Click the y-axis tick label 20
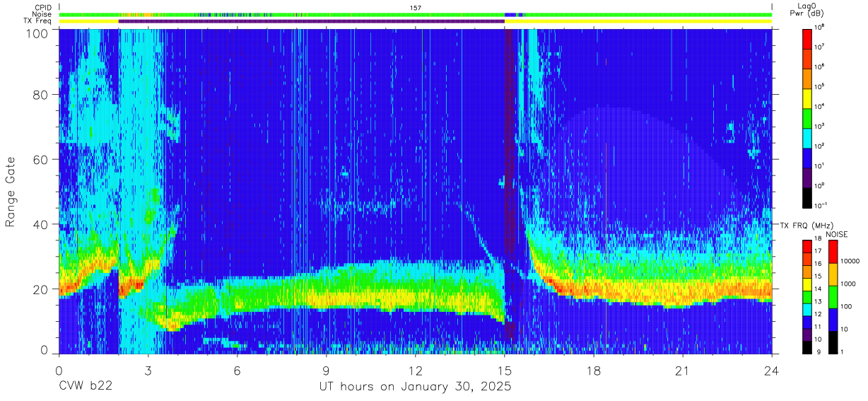This screenshot has height=401, width=868. [40, 289]
